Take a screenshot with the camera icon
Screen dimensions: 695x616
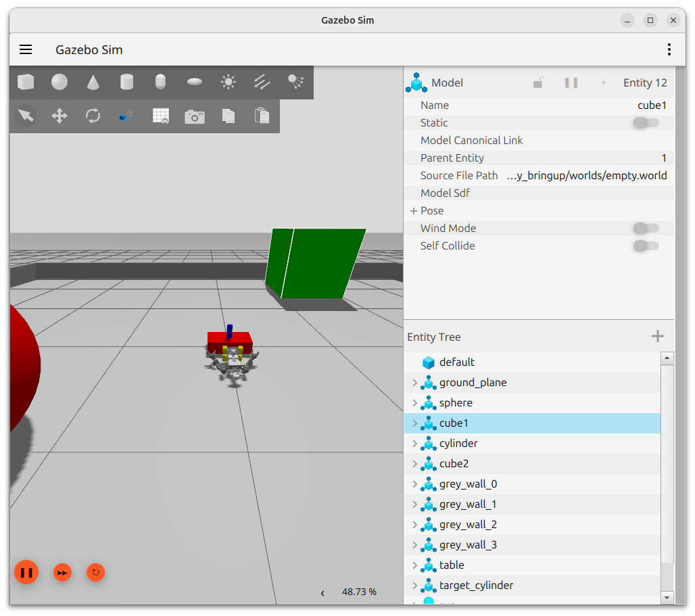[x=195, y=116]
